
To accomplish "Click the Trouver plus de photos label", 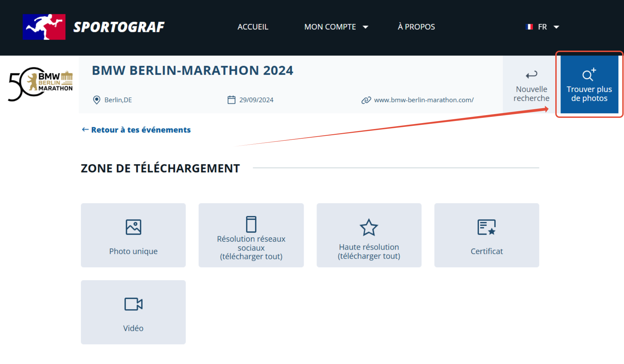I will coord(589,94).
